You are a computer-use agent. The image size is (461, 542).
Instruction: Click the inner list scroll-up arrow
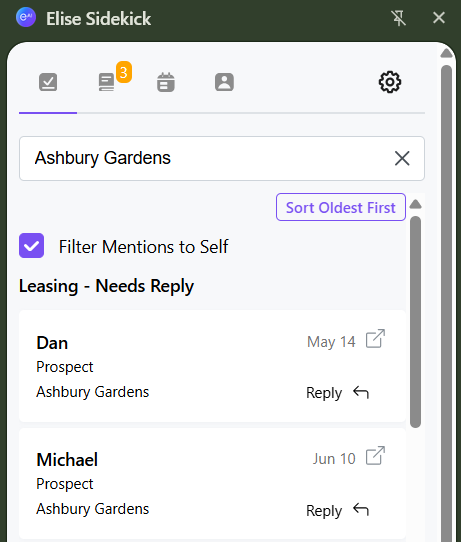point(415,205)
